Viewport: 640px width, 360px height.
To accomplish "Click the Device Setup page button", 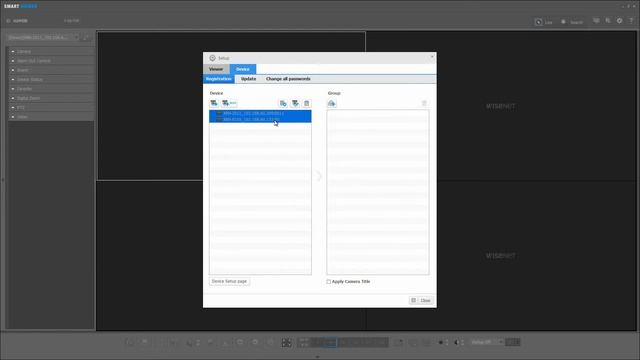I will pos(229,281).
